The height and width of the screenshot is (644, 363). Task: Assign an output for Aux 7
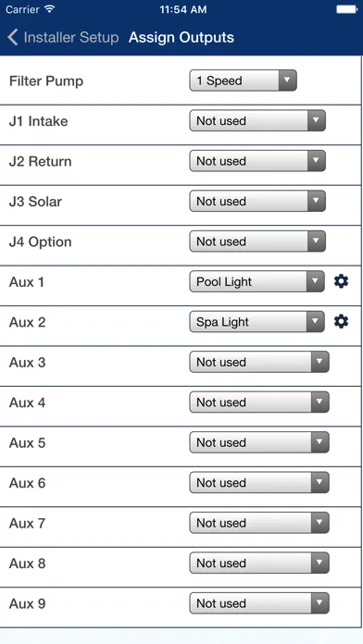[259, 524]
